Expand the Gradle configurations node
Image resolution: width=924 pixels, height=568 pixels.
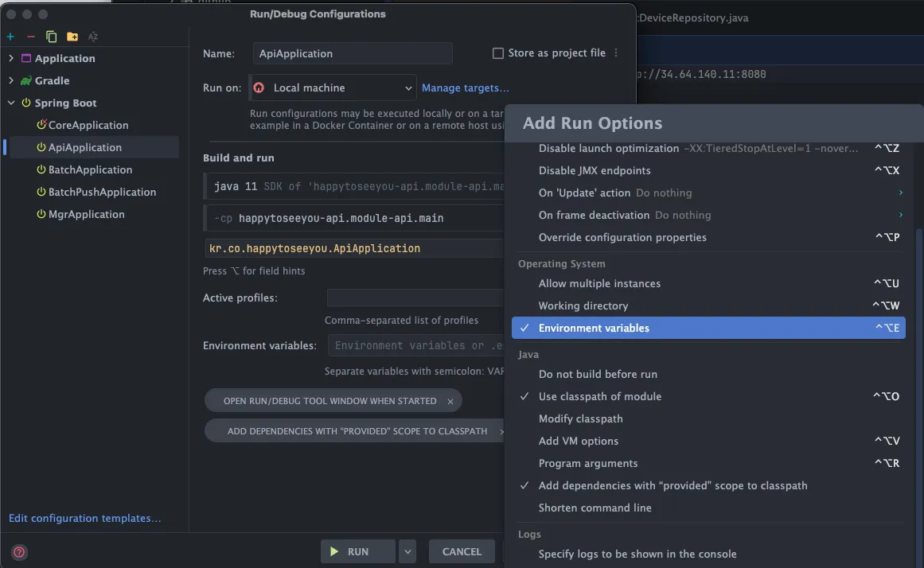[10, 80]
